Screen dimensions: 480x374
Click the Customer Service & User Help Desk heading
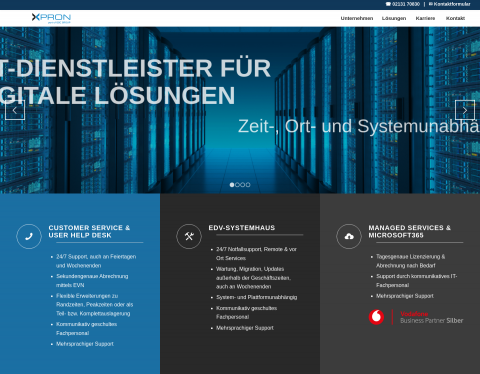point(89,231)
